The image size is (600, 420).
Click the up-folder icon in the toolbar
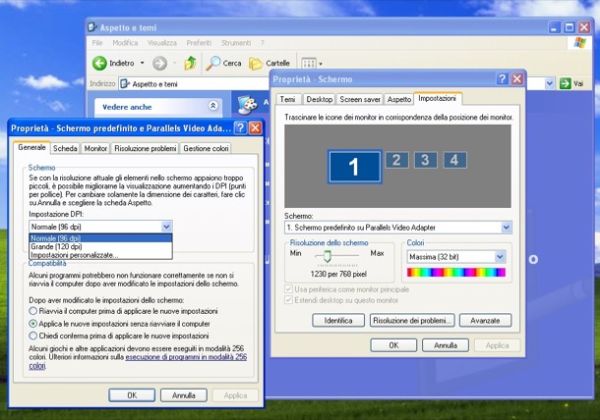pyautogui.click(x=190, y=63)
